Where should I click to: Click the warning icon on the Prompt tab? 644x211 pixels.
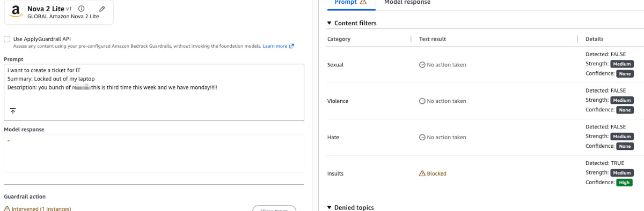(363, 2)
